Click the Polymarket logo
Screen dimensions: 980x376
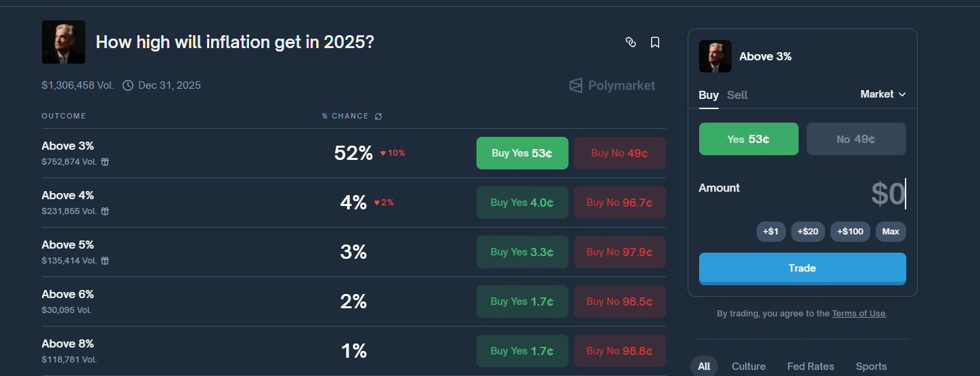(x=612, y=85)
